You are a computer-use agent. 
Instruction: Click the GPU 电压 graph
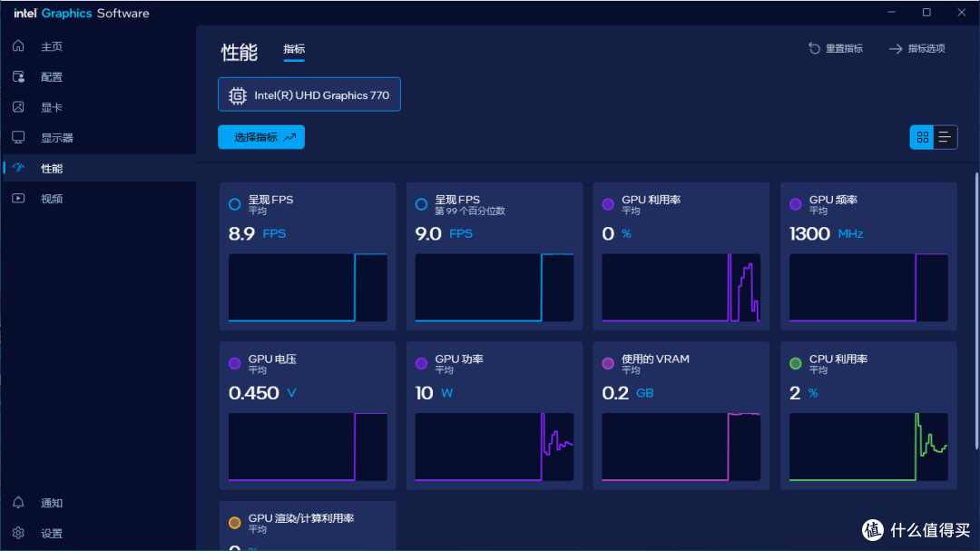[308, 447]
